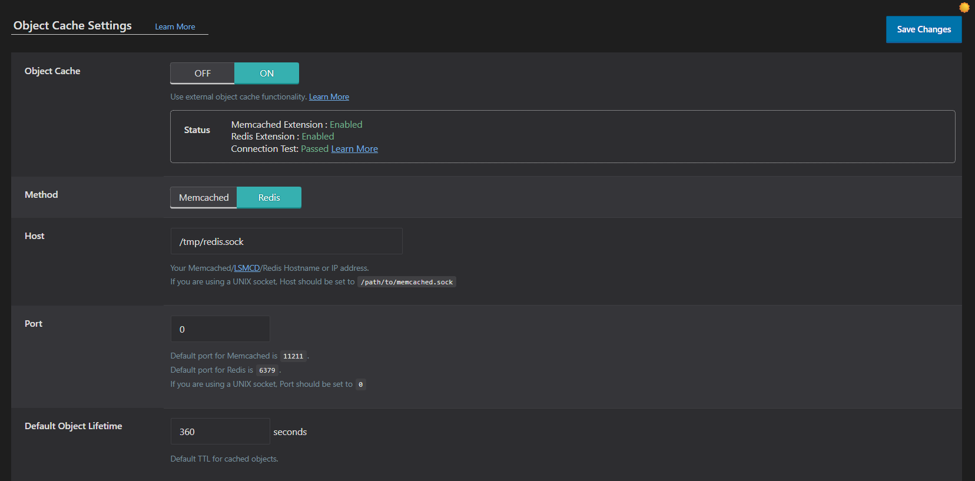Select Memcached as the method
Image resolution: width=975 pixels, height=481 pixels.
[204, 198]
